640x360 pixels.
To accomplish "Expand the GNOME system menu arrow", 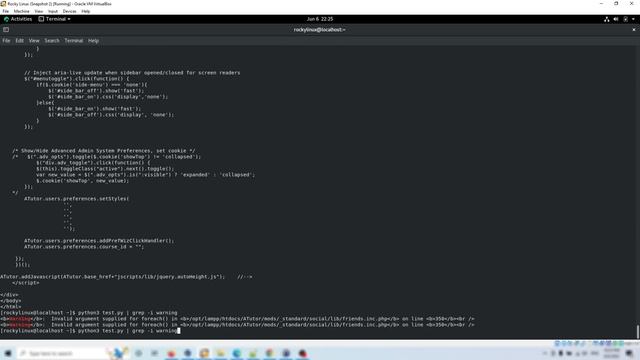I will 633,19.
